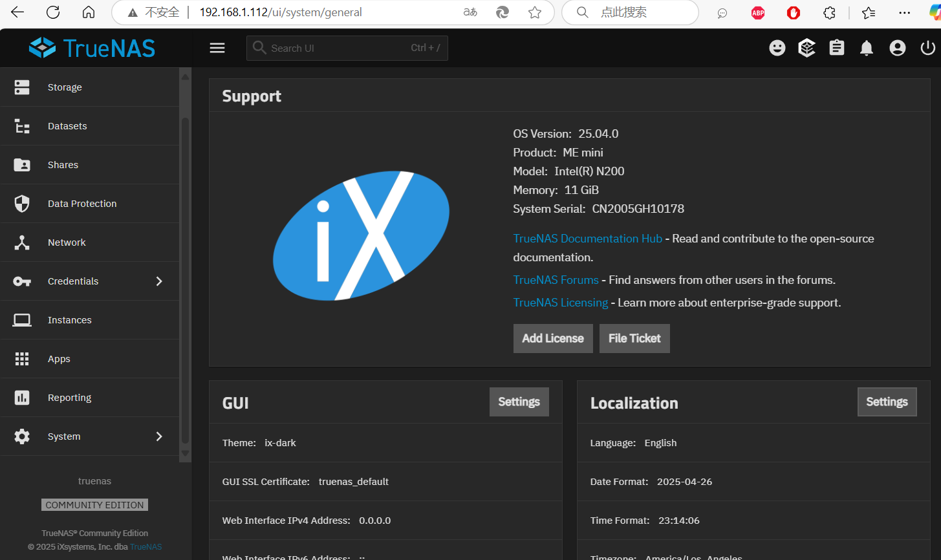941x560 pixels.
Task: Open the Jobs clipboard icon
Action: 837,48
